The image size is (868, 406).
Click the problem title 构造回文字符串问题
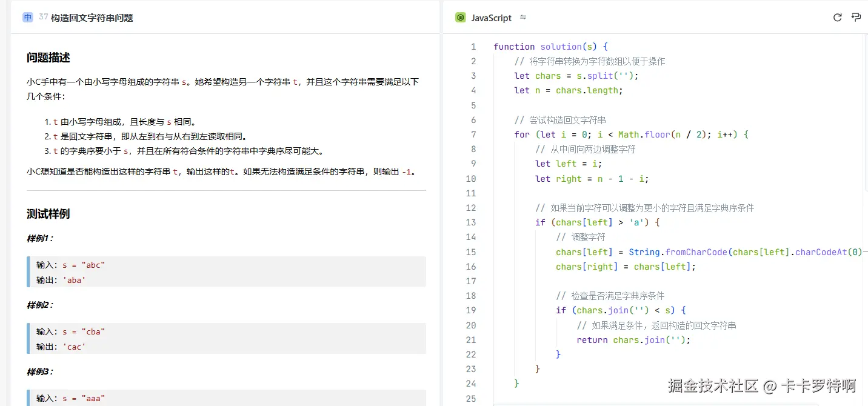pyautogui.click(x=91, y=18)
